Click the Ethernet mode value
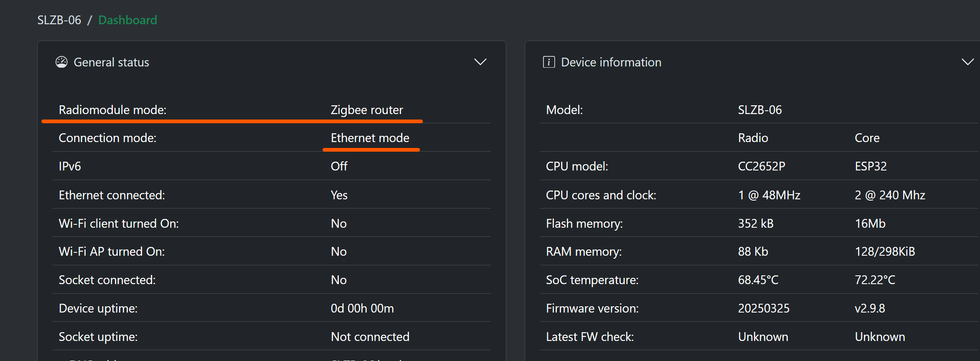 click(370, 138)
